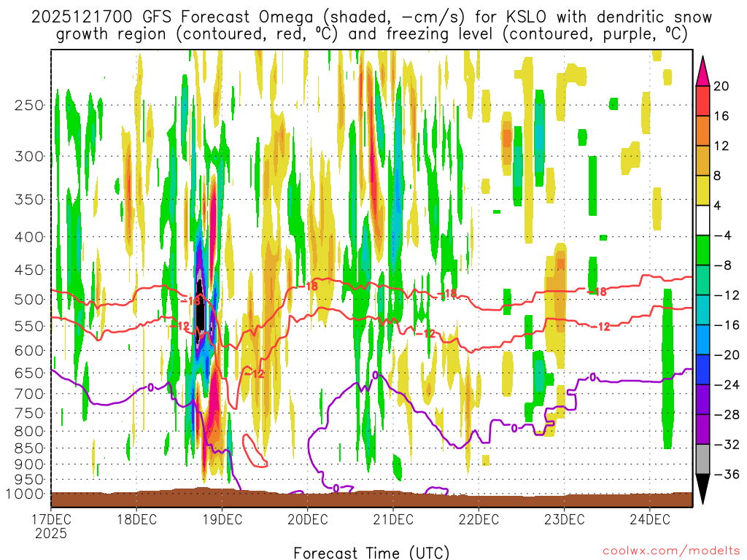Click the Forecast Time (UTC) axis title
Image resolution: width=747 pixels, height=560 pixels.
point(371,553)
